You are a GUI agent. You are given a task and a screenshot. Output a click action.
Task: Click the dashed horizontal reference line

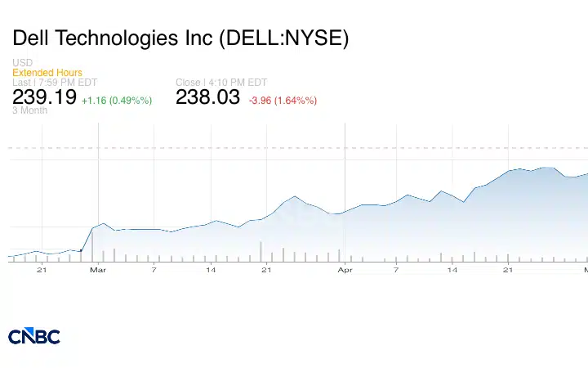click(x=298, y=148)
